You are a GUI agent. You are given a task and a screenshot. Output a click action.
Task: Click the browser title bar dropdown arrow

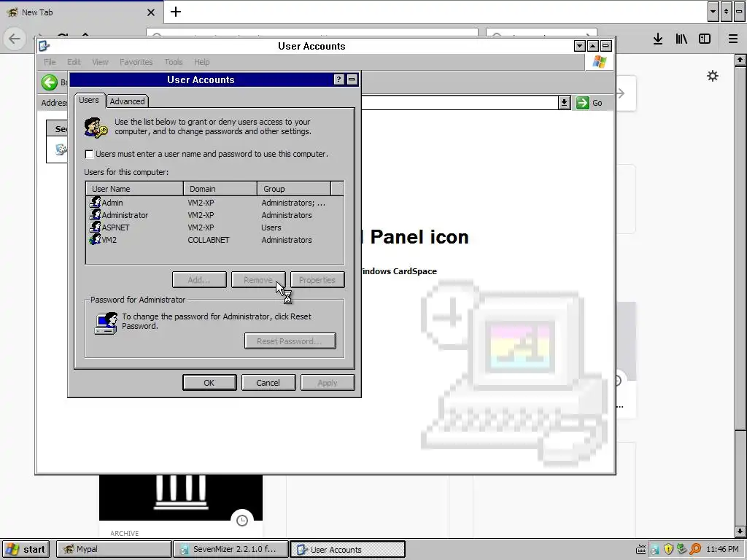(713, 12)
